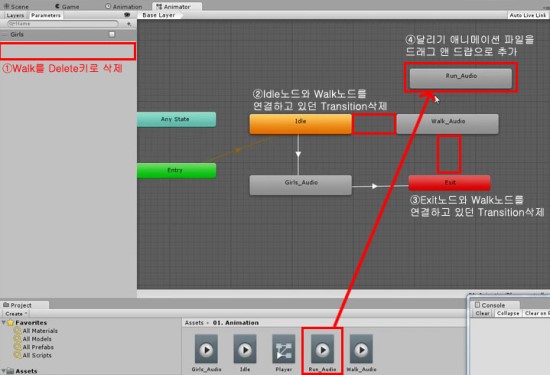Viewport: 550px width, 375px height.
Task: Select the Run_Audio animation clip icon
Action: click(322, 349)
